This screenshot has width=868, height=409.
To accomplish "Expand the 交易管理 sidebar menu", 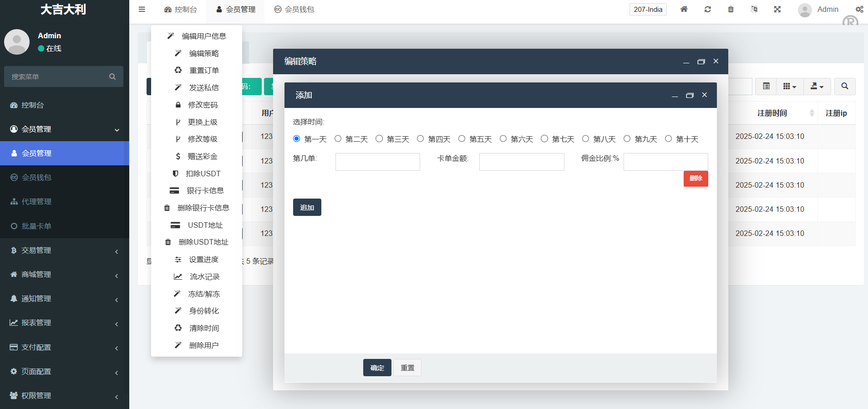I will (64, 250).
